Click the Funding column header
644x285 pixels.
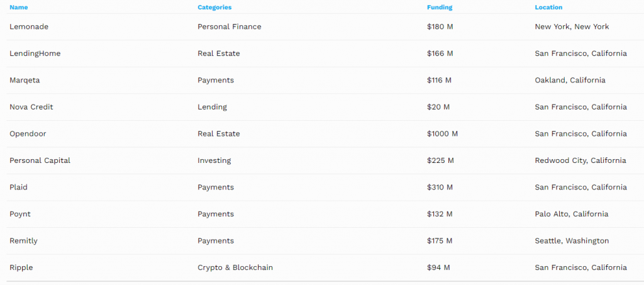point(439,8)
